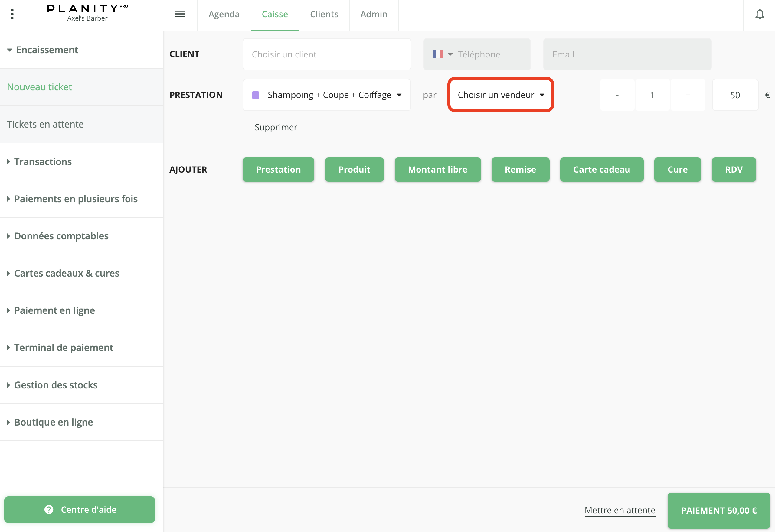Viewport: 775px width, 532px height.
Task: Open the Shampoing + Coupe + Coiffage dropdown
Action: tap(327, 95)
